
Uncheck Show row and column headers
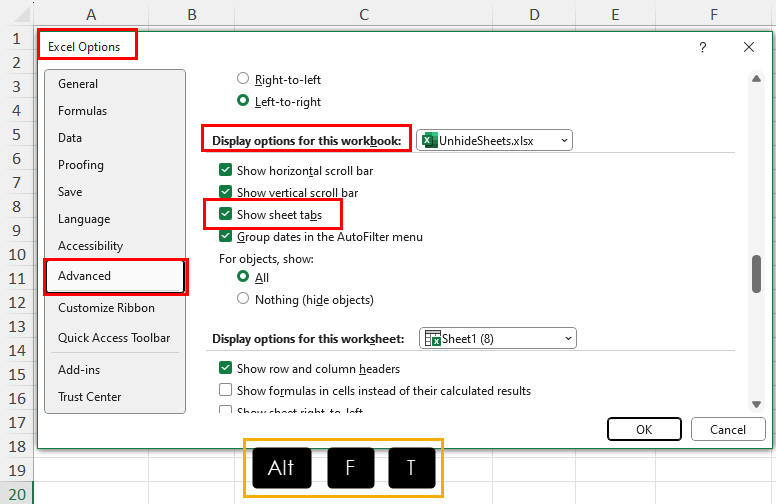point(225,368)
